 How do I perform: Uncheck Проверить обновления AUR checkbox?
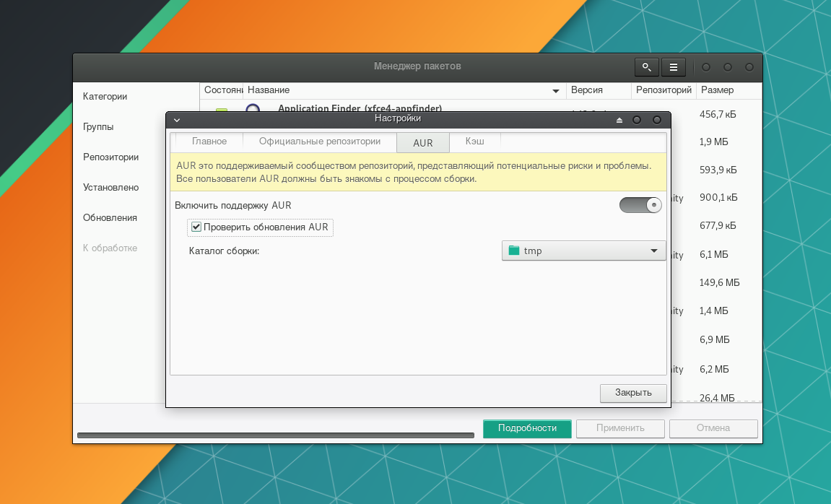pyautogui.click(x=196, y=227)
